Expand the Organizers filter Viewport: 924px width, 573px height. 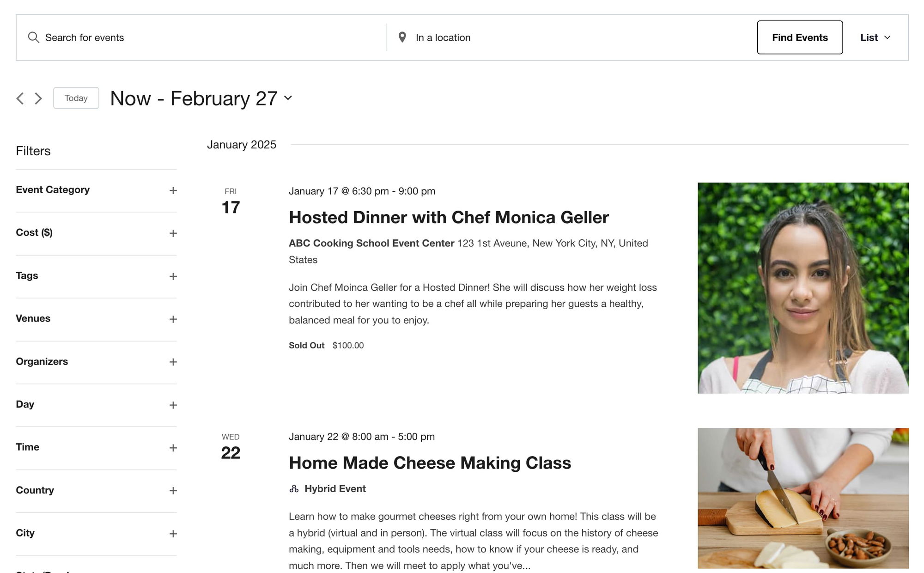[173, 362]
